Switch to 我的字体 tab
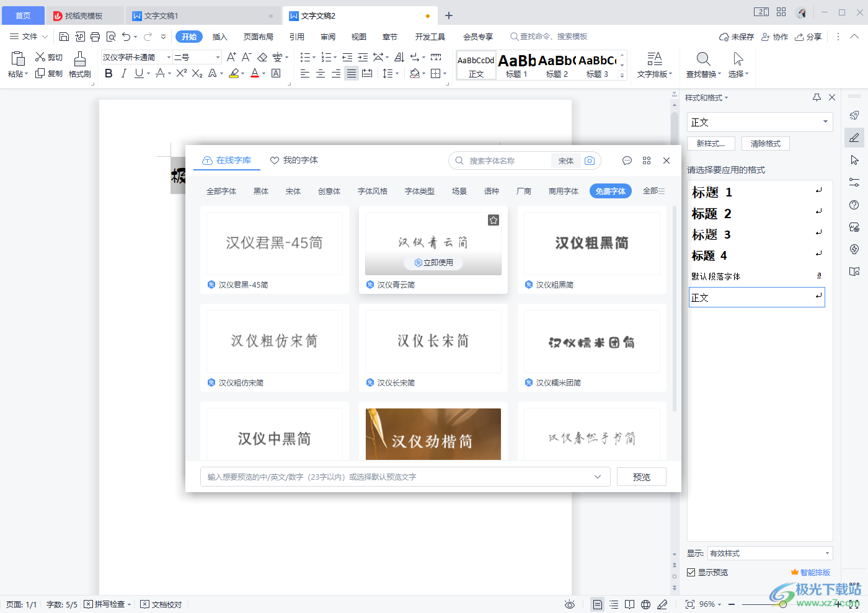The height and width of the screenshot is (613, 868). (x=294, y=160)
